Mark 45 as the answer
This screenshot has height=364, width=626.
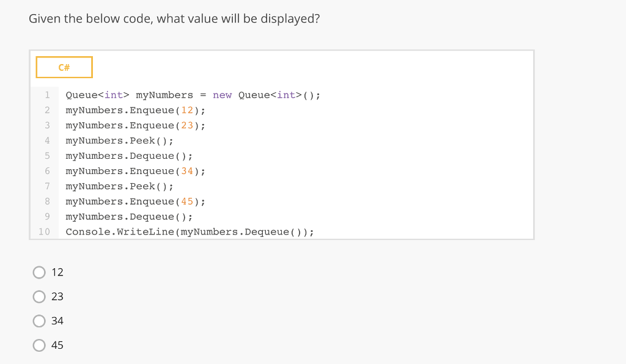[x=40, y=345]
